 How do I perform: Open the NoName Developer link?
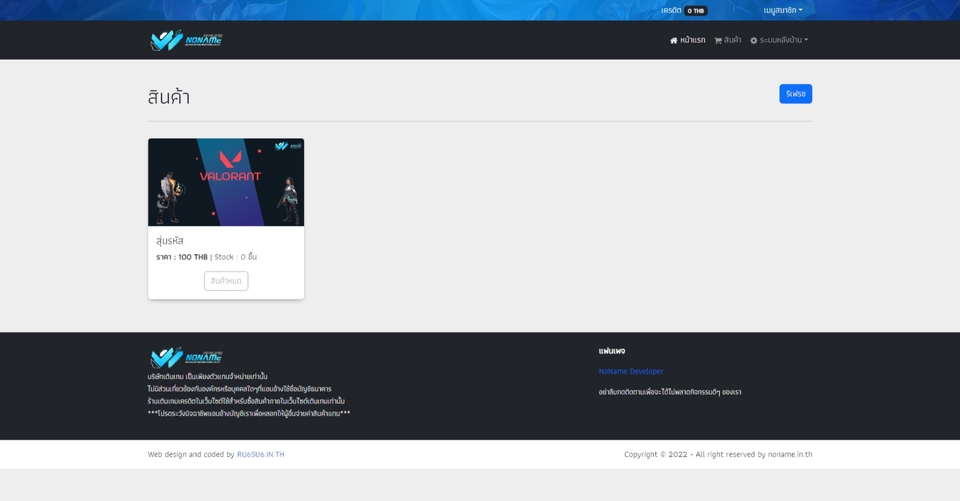(631, 371)
